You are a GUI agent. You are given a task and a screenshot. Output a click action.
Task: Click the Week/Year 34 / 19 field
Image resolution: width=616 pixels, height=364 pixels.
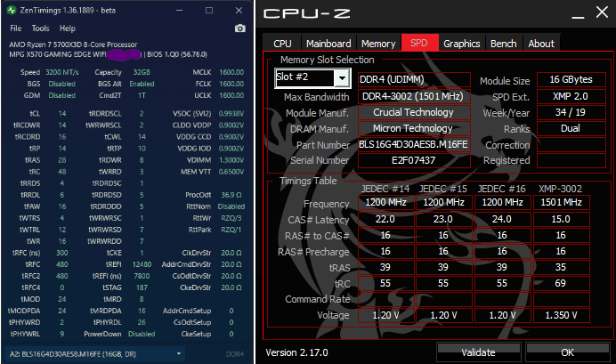(x=571, y=112)
